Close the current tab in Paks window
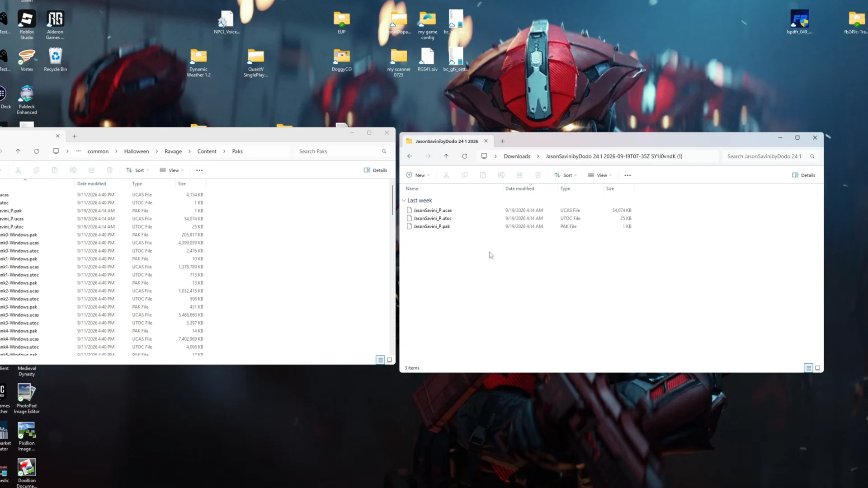Viewport: 868px width, 488px height. coord(57,136)
